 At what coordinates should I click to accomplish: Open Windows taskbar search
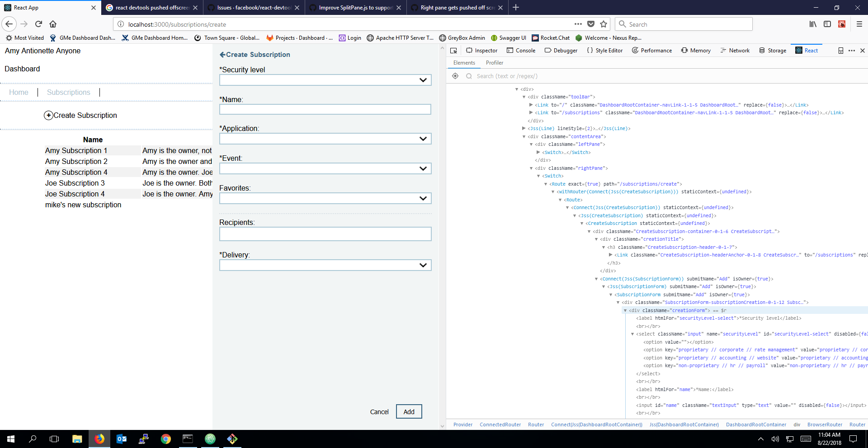tap(33, 439)
